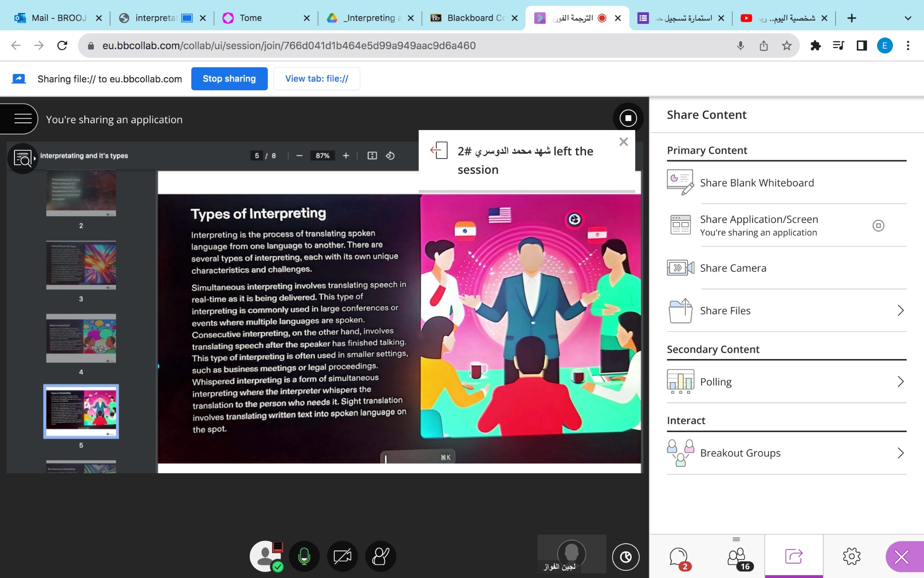Expand the Share Files option
924x578 pixels.
pyautogui.click(x=900, y=311)
